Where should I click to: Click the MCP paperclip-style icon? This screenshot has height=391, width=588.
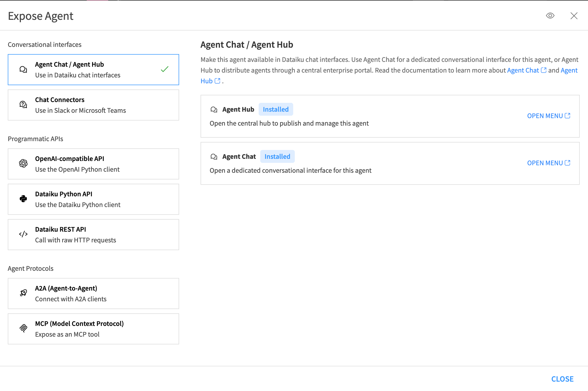click(x=23, y=328)
